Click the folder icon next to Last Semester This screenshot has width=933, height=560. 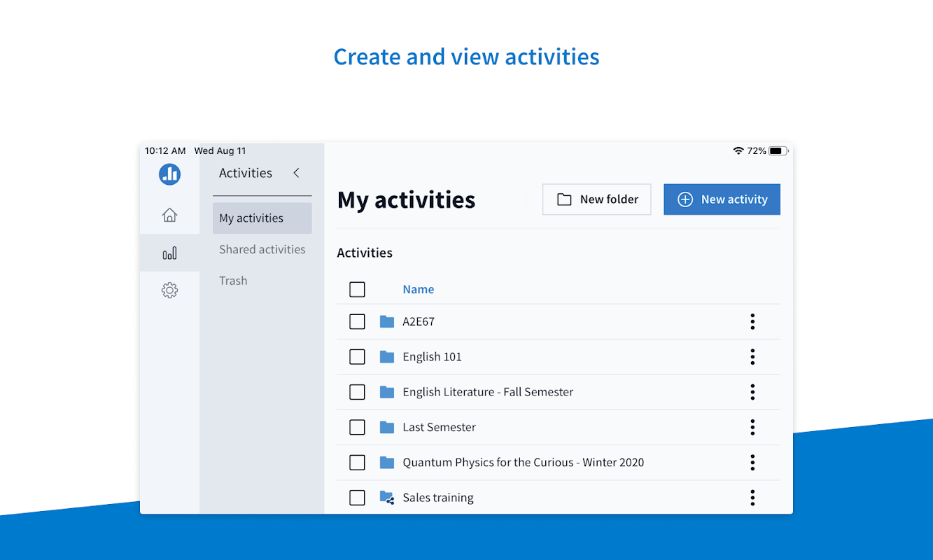387,427
